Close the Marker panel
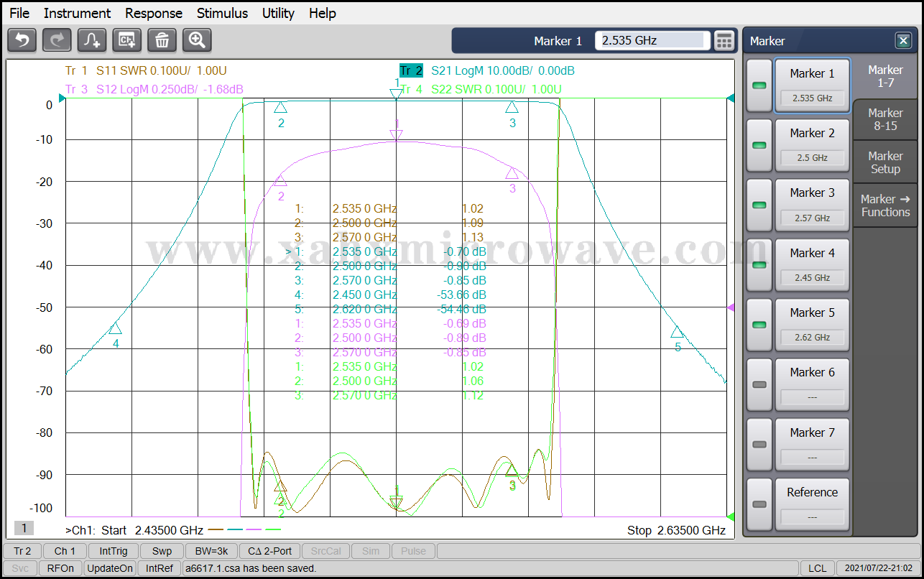924x579 pixels. click(903, 41)
